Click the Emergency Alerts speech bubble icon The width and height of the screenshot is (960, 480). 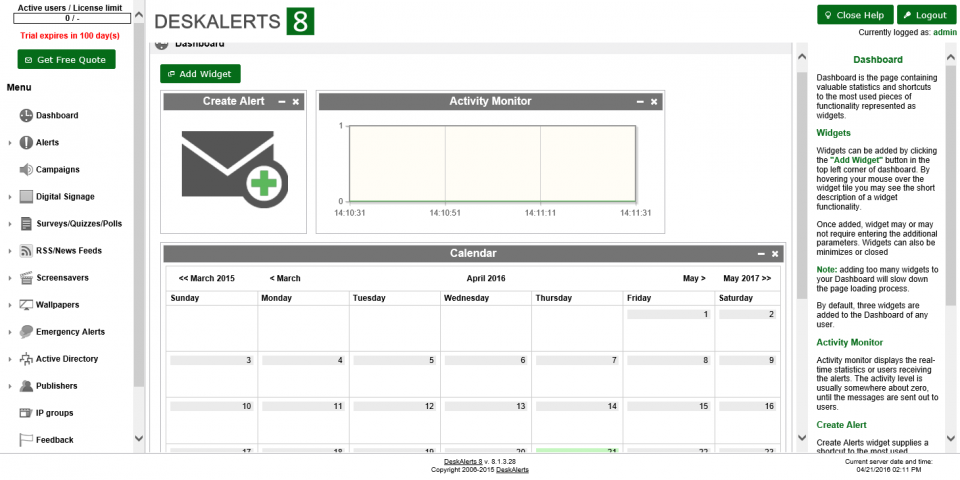coord(26,332)
